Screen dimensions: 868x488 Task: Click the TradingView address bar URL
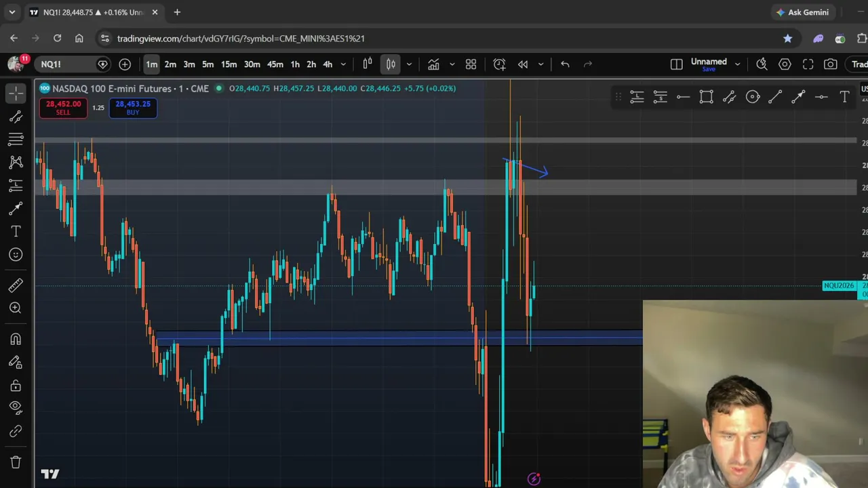pos(241,39)
